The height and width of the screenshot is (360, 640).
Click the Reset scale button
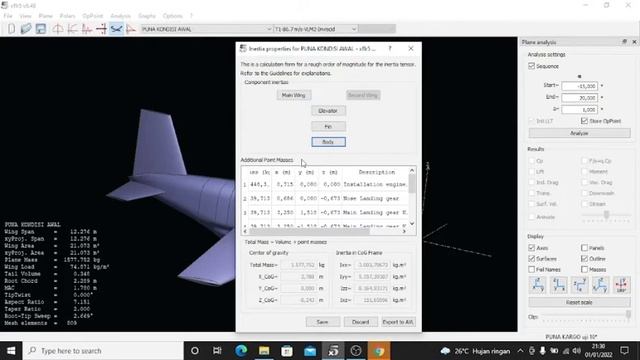tap(579, 302)
